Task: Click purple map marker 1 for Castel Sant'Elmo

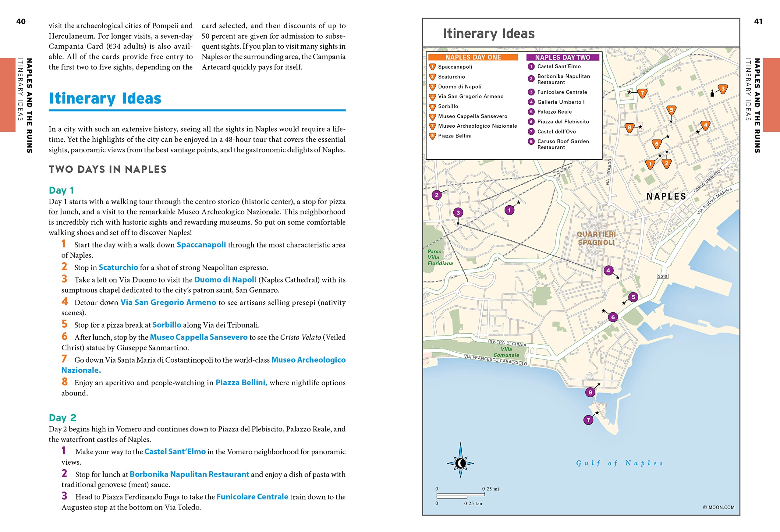Action: pos(509,211)
